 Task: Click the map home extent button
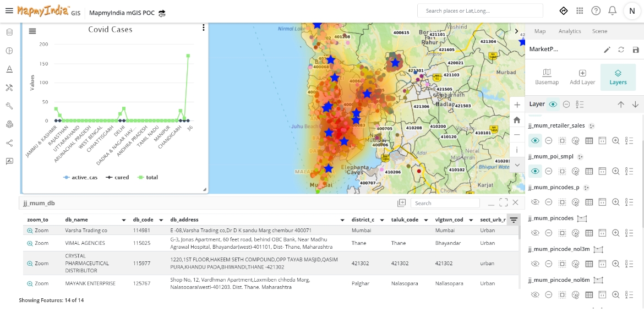pos(517,119)
